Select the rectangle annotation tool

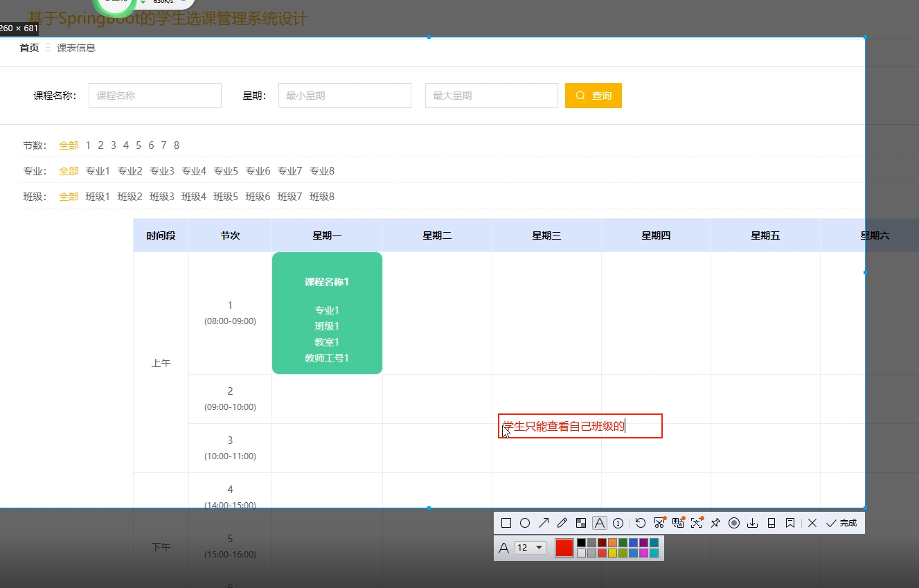[506, 523]
